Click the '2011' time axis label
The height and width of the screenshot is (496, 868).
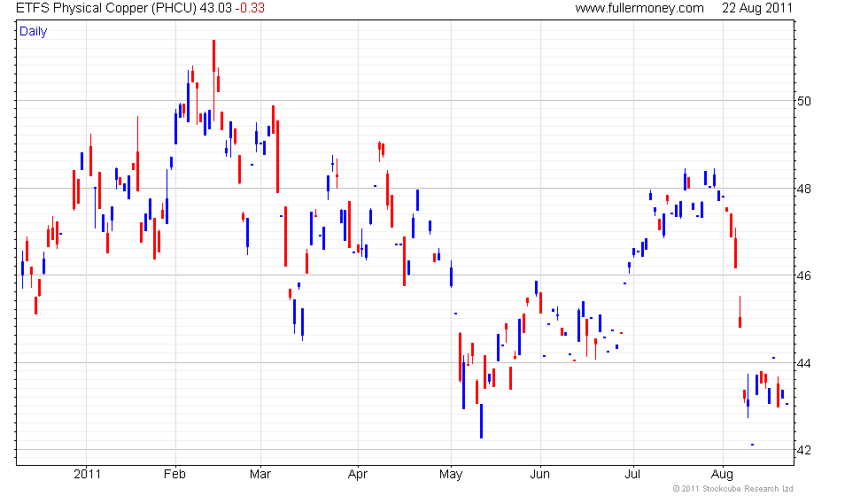(88, 474)
